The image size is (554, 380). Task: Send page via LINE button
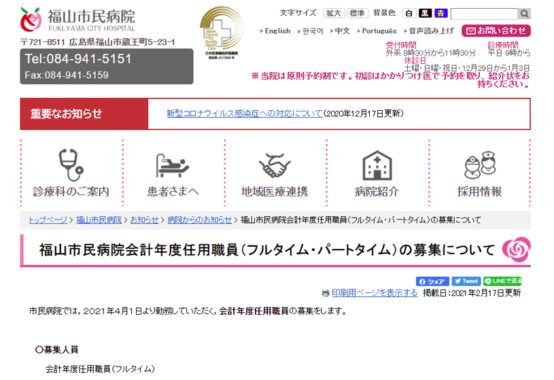coord(502,281)
